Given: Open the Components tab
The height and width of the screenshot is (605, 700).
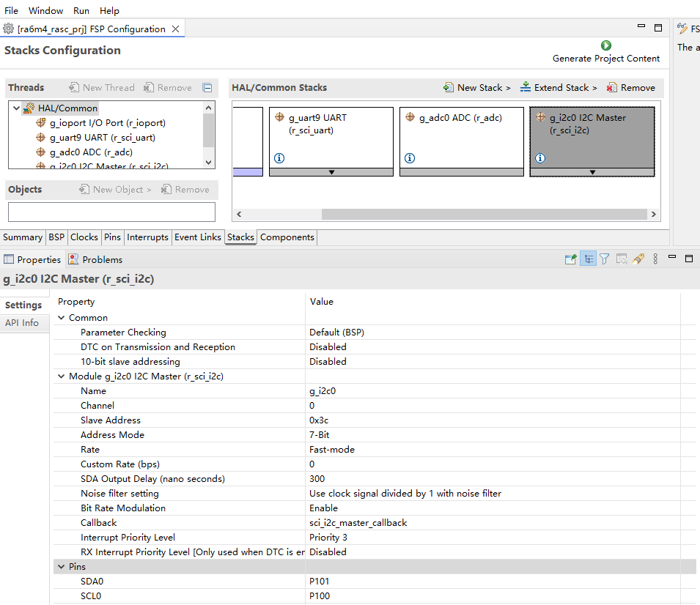Looking at the screenshot, I should [x=287, y=237].
